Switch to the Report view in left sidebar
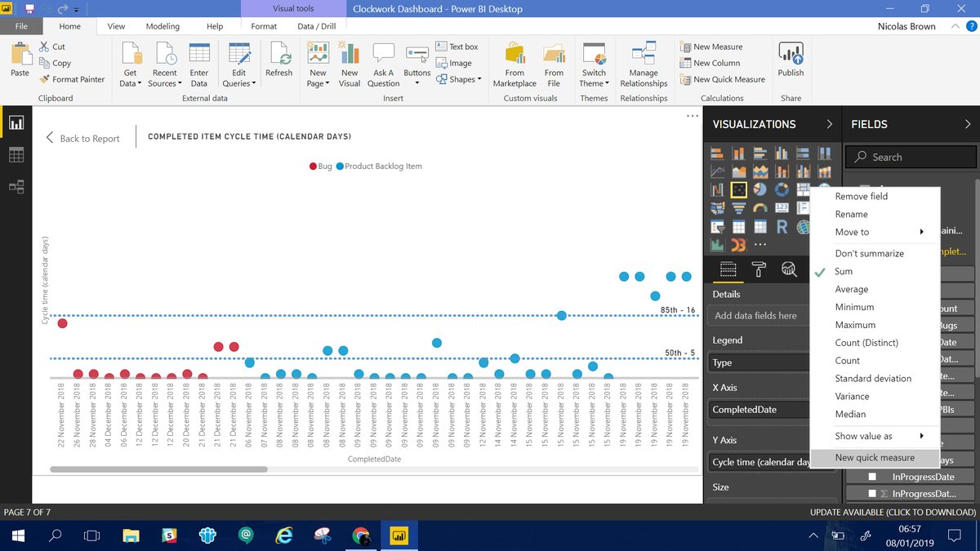This screenshot has width=980, height=551. [x=16, y=123]
